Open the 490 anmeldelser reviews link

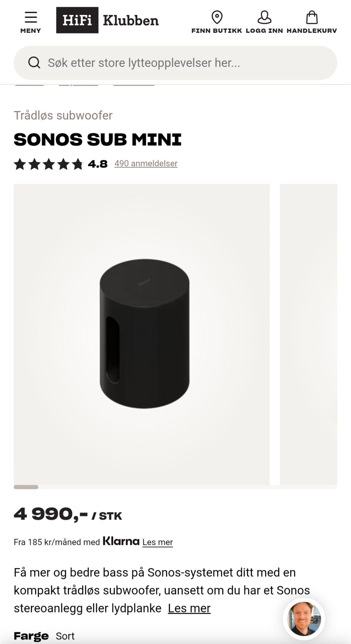[x=146, y=163]
